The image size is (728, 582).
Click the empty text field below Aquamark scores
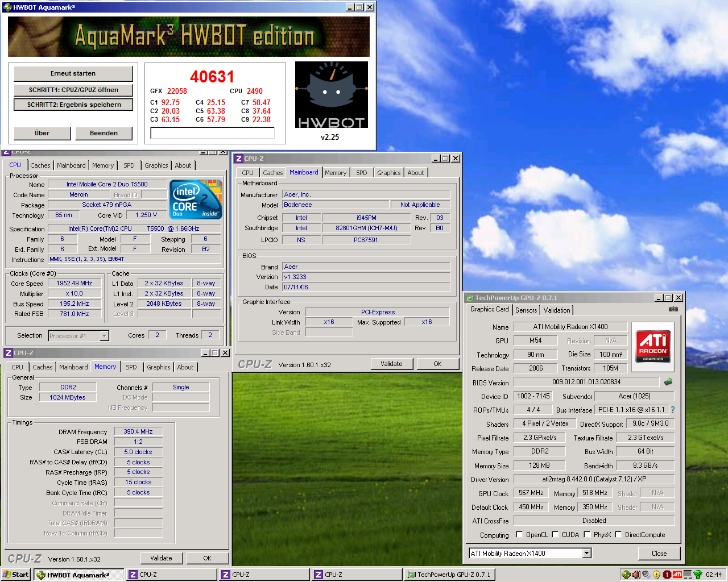click(212, 132)
